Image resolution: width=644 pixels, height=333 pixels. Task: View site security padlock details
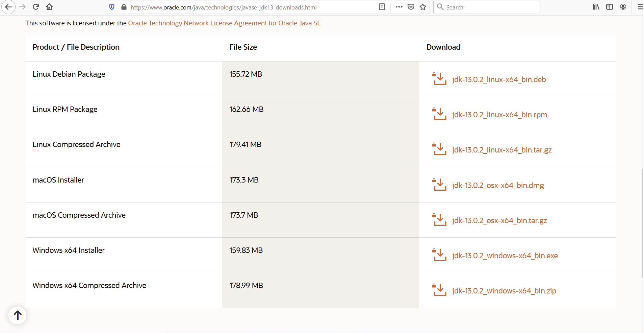pos(124,7)
